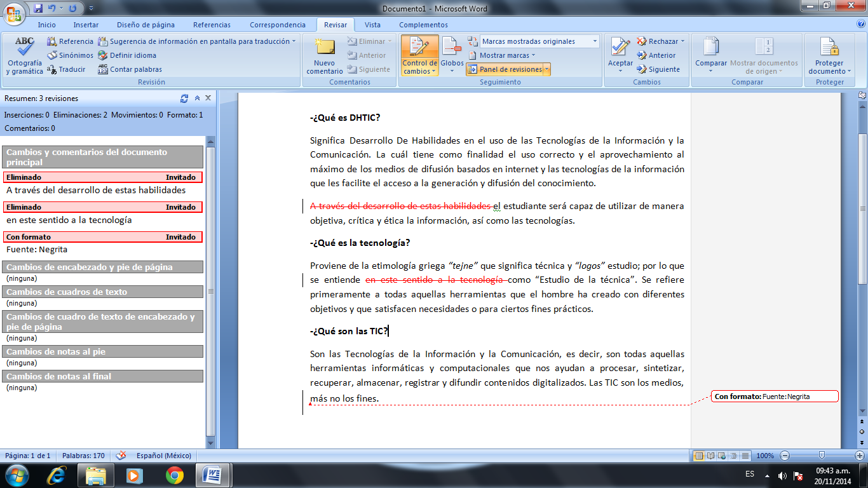
Task: Open the Complementos tab
Action: click(423, 25)
